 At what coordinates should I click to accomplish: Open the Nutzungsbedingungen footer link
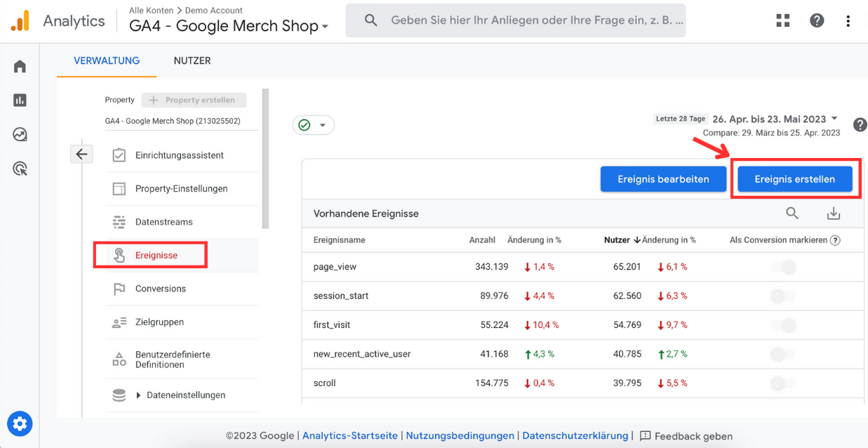460,436
